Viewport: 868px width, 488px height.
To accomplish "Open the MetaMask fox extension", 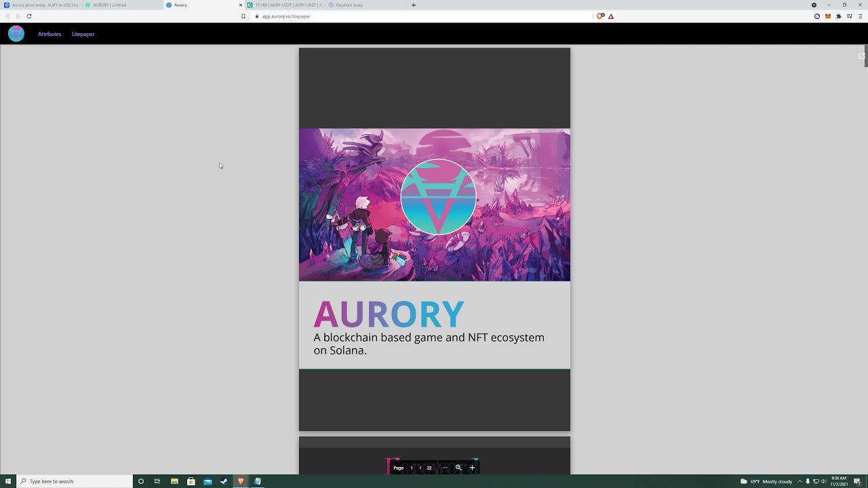I will point(828,16).
